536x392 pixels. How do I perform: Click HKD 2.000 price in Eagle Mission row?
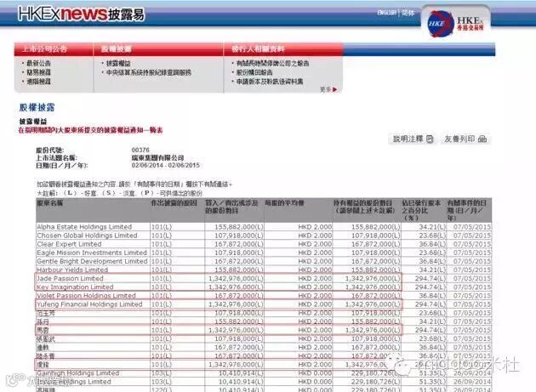[x=315, y=253]
